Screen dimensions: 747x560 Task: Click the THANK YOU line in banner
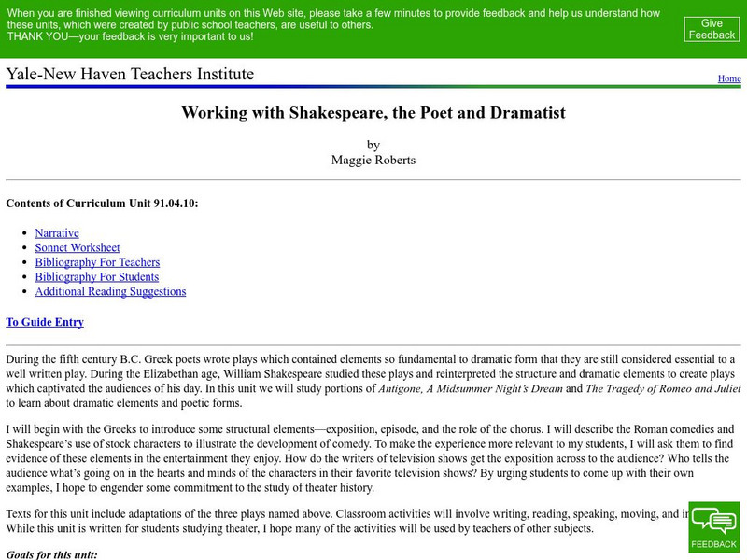click(x=130, y=36)
